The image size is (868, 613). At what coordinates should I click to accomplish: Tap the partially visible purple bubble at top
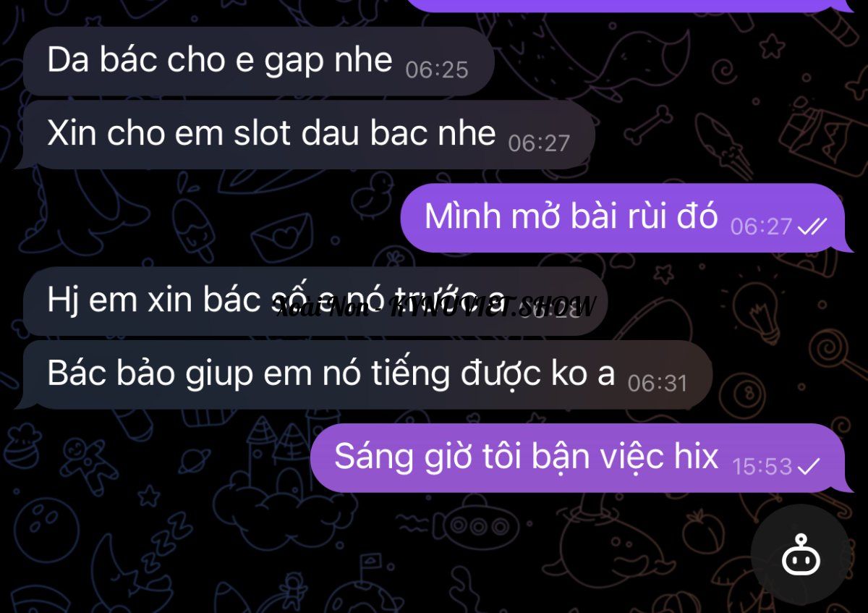621,6
